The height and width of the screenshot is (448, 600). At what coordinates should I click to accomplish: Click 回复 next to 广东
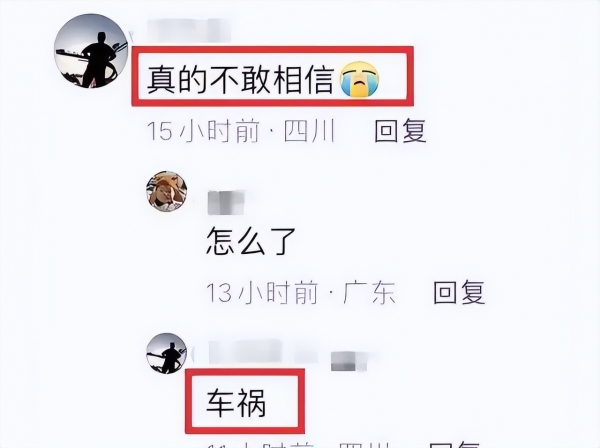tap(459, 293)
